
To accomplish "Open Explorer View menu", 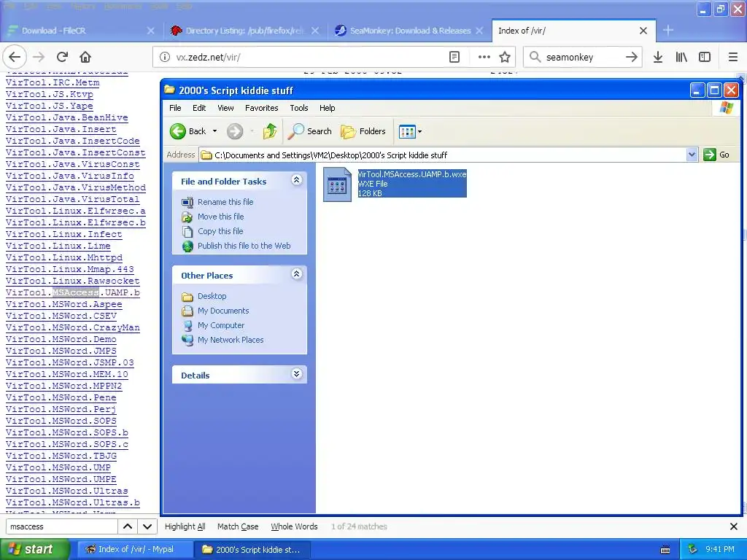I will [226, 108].
